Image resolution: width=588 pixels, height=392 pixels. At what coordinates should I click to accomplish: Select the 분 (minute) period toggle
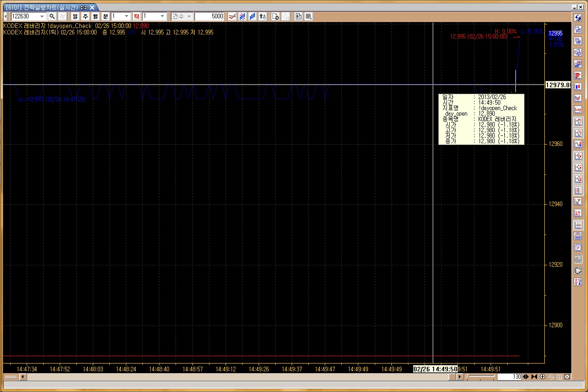[106, 17]
